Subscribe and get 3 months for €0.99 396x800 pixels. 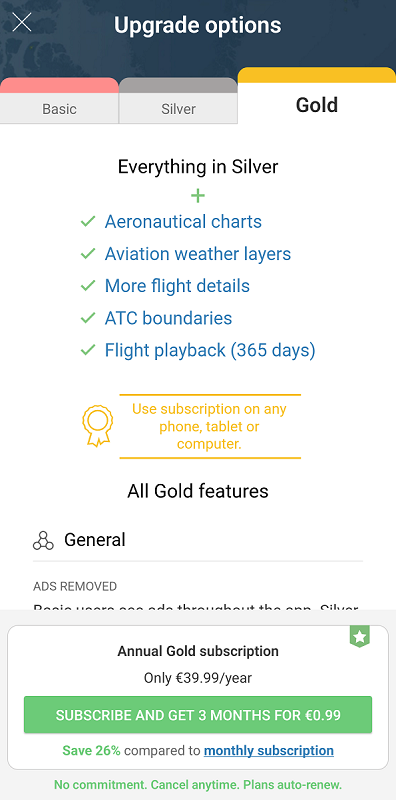198,715
